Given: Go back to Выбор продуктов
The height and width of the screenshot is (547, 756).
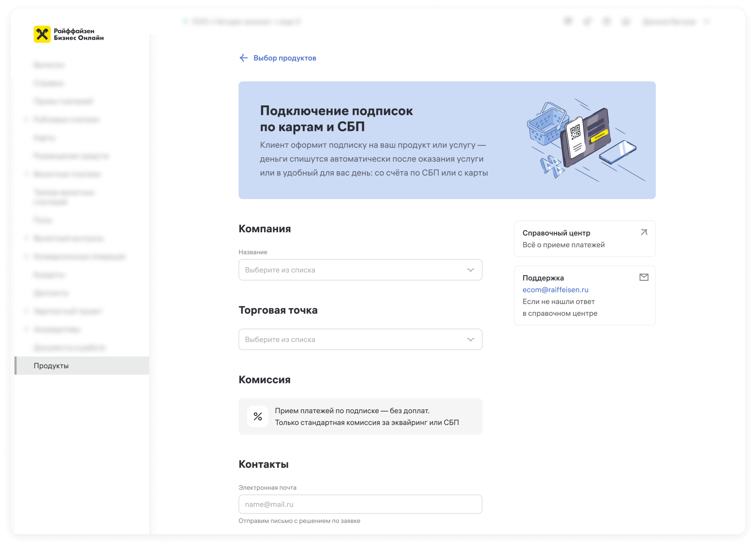Looking at the screenshot, I should (285, 58).
